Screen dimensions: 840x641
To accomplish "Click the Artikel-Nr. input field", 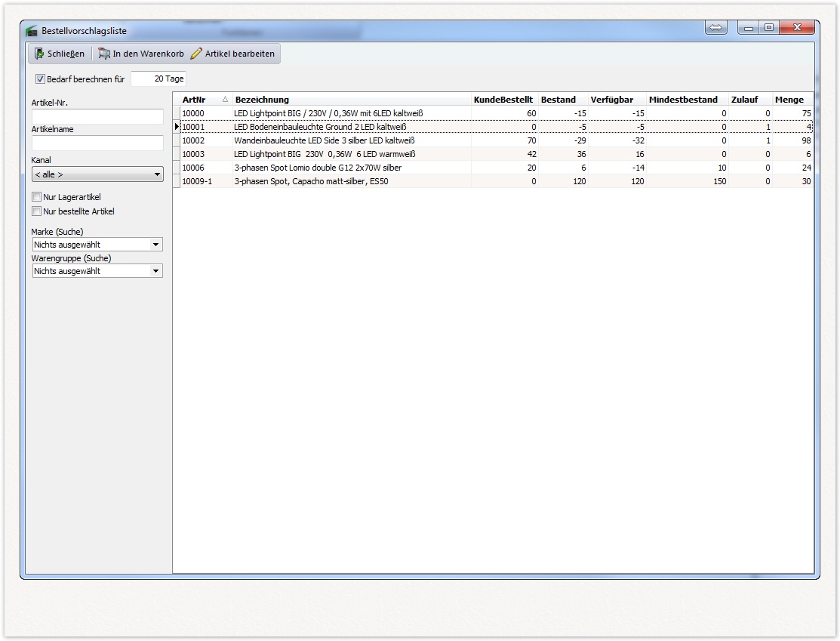I will click(x=97, y=116).
